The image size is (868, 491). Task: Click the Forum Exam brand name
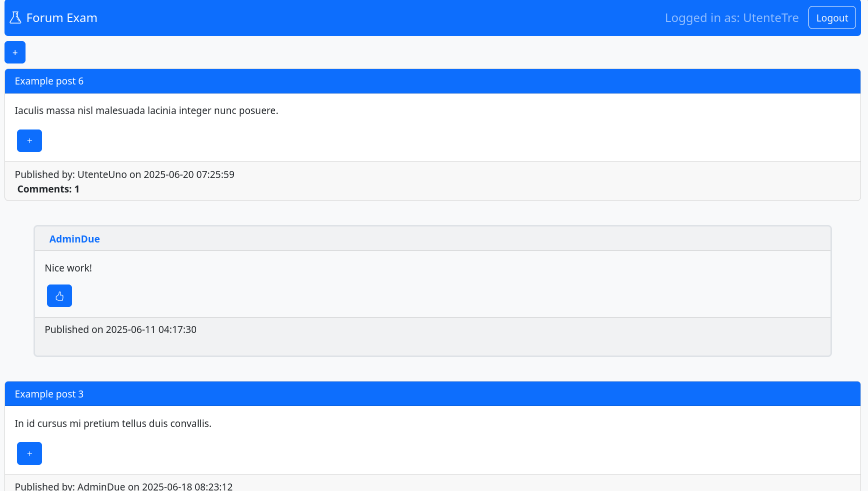[x=62, y=17]
